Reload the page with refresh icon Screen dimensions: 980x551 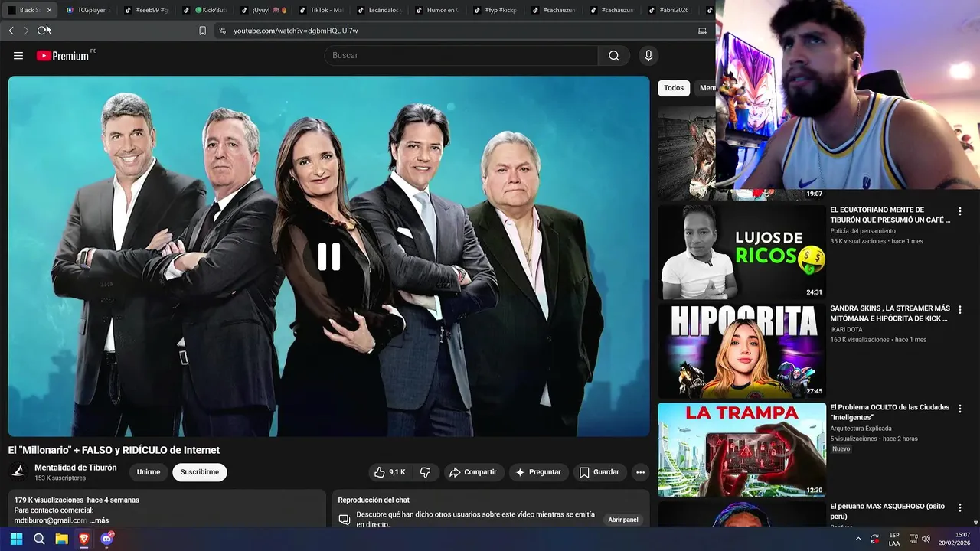[x=42, y=31]
